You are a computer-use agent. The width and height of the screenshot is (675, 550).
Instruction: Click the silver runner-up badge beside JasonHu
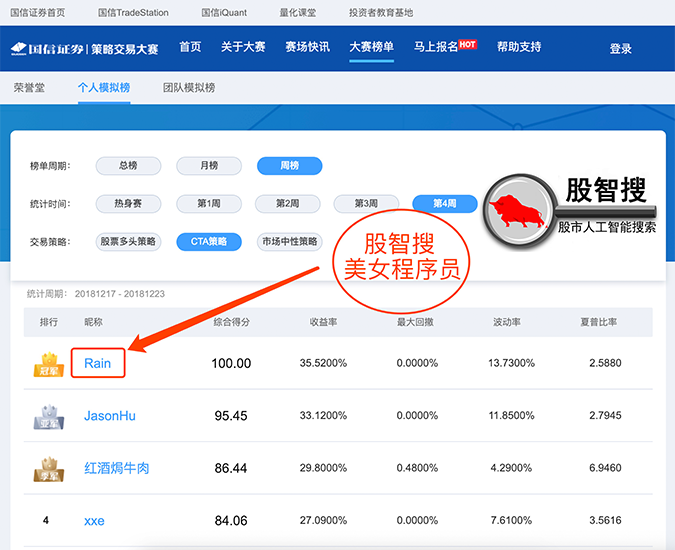49,417
